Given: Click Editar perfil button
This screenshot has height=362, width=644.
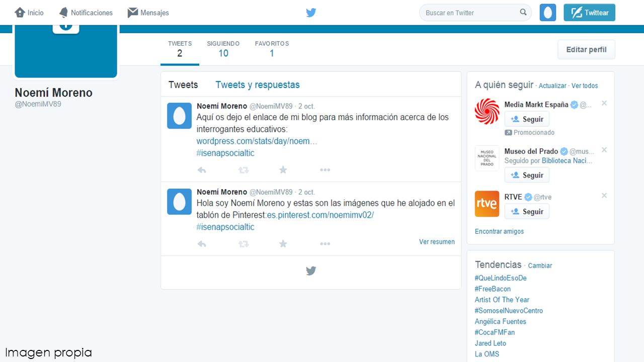Looking at the screenshot, I should click(x=586, y=49).
